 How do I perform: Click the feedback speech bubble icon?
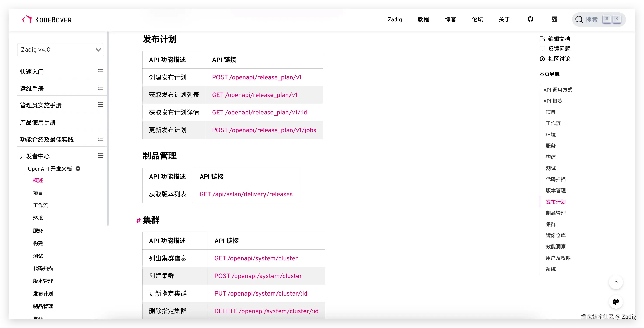(x=542, y=49)
